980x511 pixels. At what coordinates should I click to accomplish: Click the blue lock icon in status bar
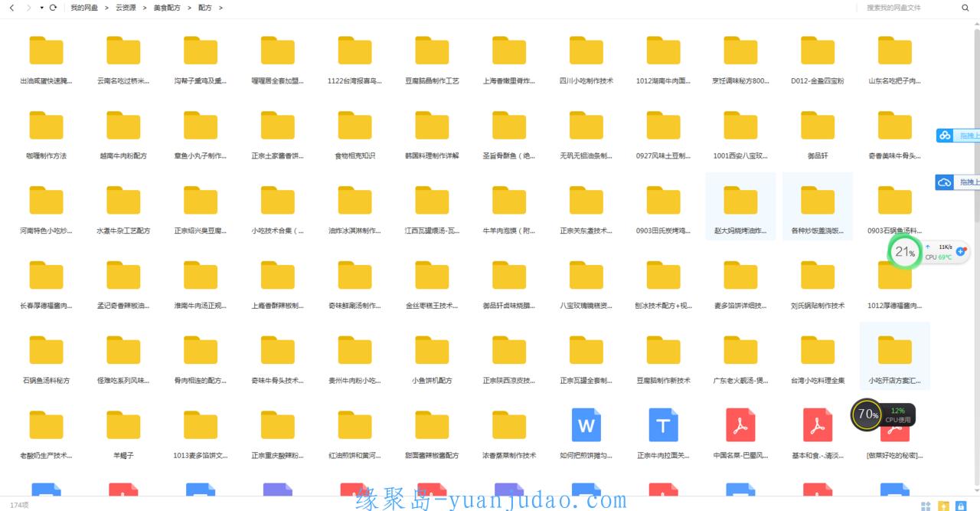pyautogui.click(x=960, y=506)
